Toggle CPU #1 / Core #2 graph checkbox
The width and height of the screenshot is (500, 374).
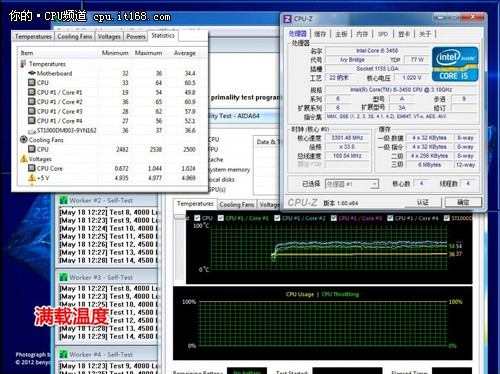click(277, 218)
